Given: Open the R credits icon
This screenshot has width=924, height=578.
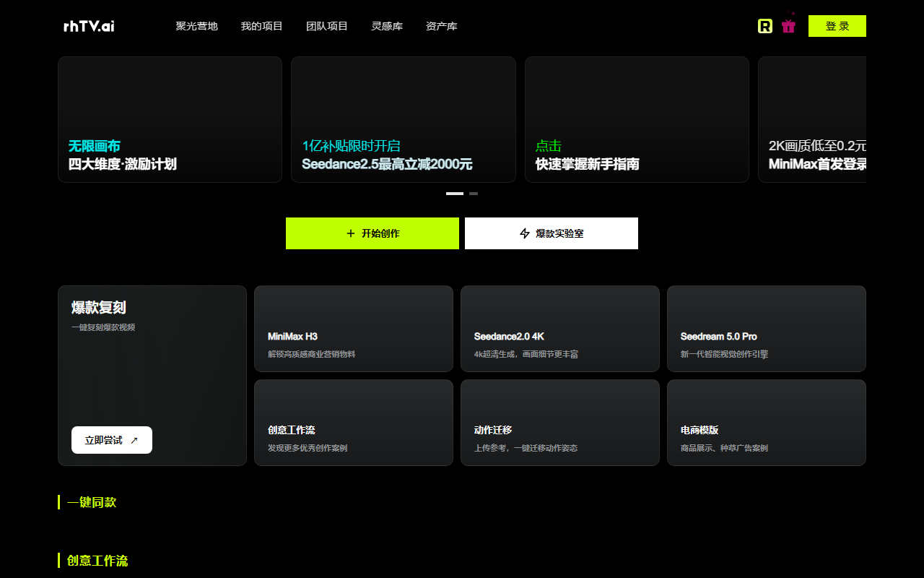Looking at the screenshot, I should click(765, 26).
